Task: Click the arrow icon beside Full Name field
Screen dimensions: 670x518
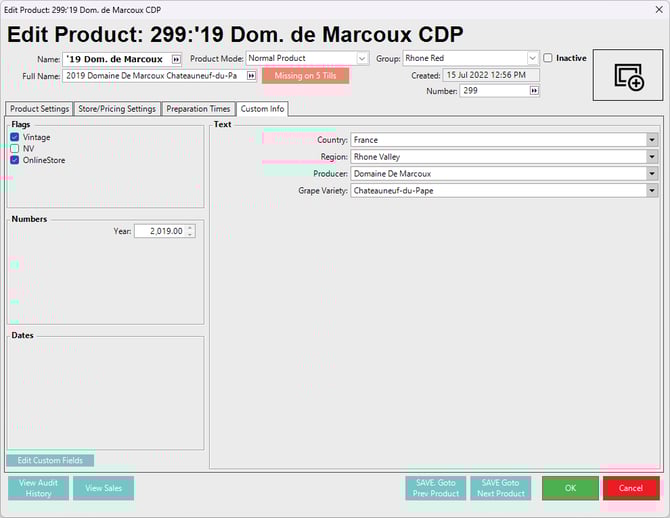Action: [251, 75]
